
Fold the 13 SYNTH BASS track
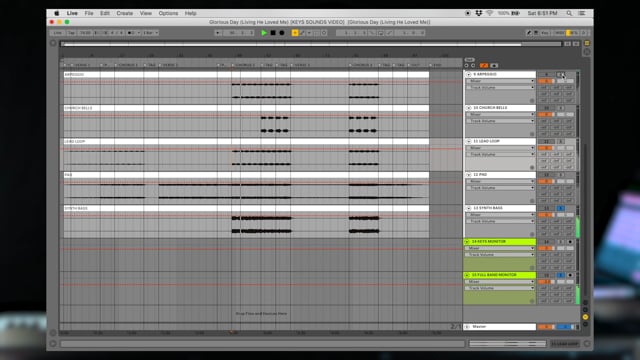point(469,208)
